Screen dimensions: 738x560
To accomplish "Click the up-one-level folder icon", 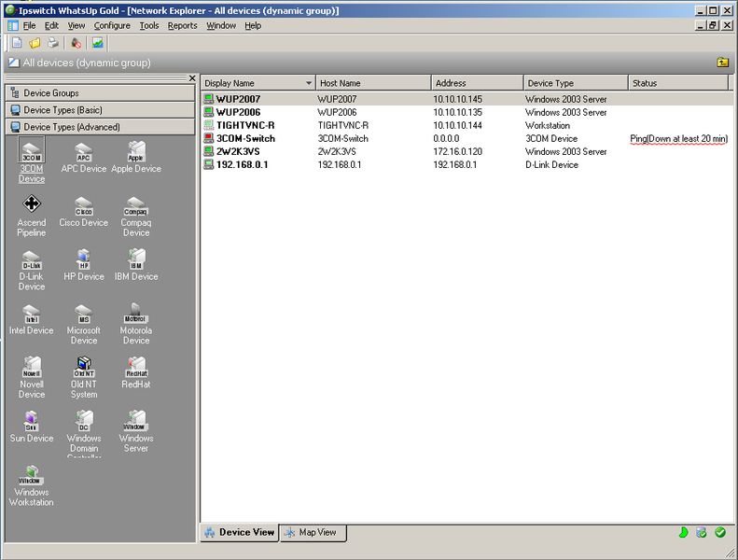I will click(x=722, y=63).
